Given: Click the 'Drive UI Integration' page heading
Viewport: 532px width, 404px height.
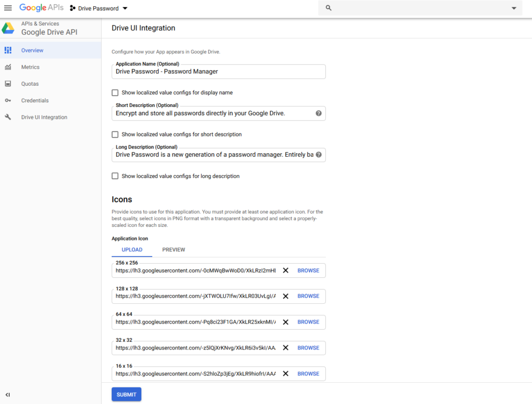Looking at the screenshot, I should click(143, 28).
